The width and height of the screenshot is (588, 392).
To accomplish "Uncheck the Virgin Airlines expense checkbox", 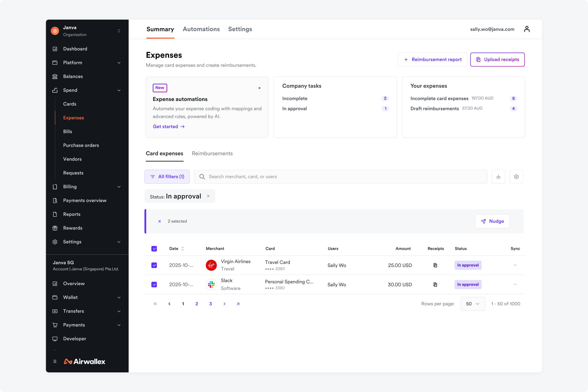I will point(154,265).
